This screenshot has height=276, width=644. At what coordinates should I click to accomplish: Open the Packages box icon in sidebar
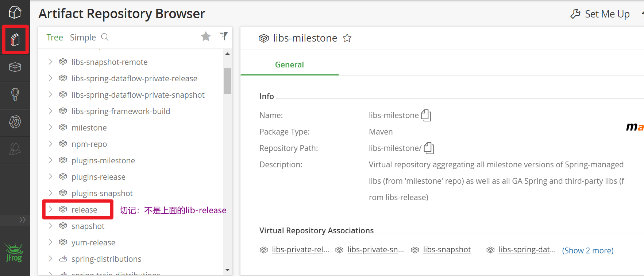pos(15,67)
